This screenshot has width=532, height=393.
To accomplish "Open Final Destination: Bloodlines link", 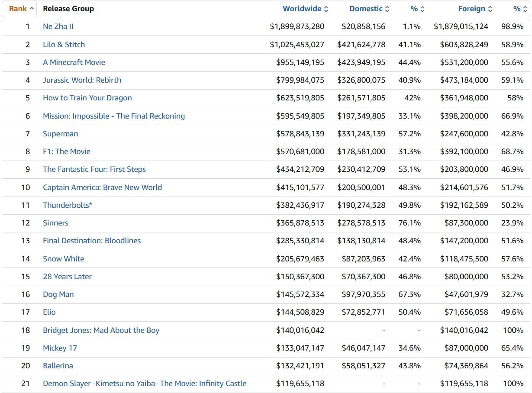I will point(92,241).
